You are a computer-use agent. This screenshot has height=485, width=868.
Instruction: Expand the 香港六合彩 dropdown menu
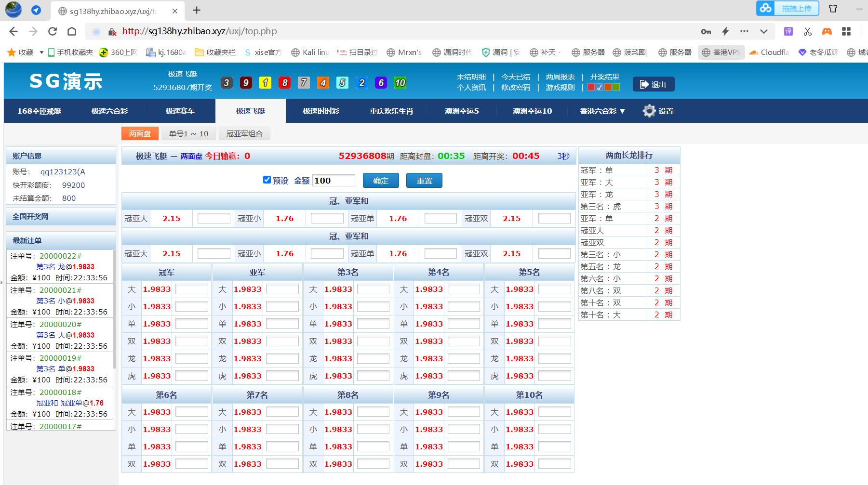(601, 111)
